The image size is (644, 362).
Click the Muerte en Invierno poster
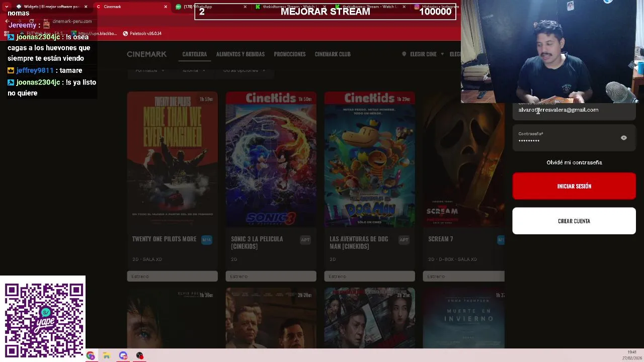tap(463, 318)
